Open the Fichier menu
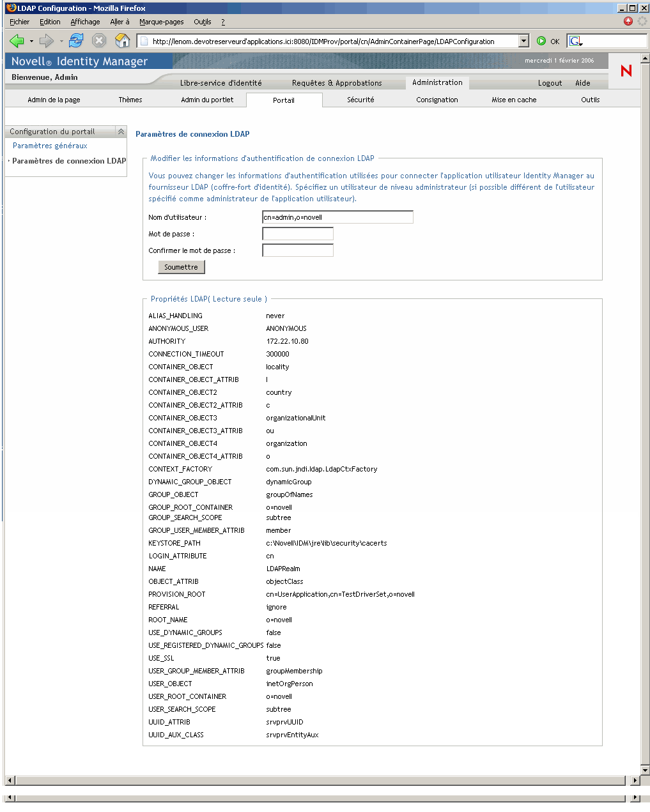650x812 pixels. coord(19,22)
